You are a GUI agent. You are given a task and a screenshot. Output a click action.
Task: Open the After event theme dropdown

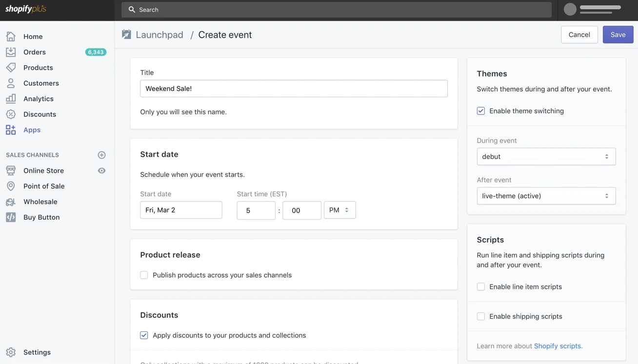click(546, 195)
